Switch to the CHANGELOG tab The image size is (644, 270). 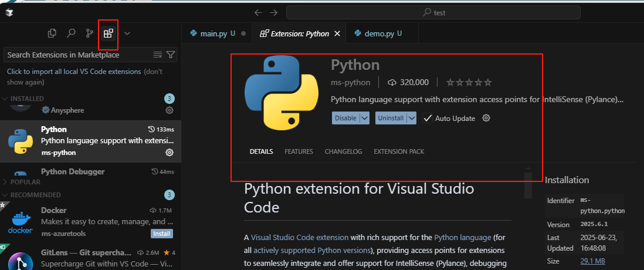[x=343, y=151]
